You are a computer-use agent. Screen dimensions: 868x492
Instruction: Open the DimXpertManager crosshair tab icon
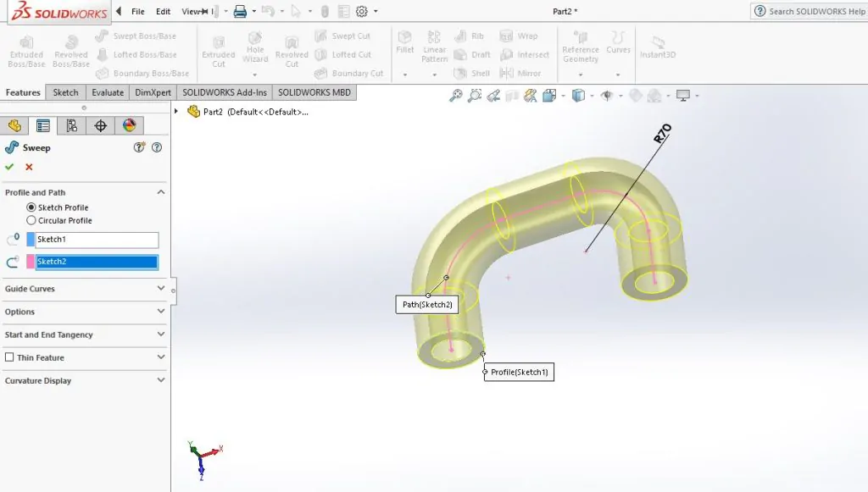point(101,125)
